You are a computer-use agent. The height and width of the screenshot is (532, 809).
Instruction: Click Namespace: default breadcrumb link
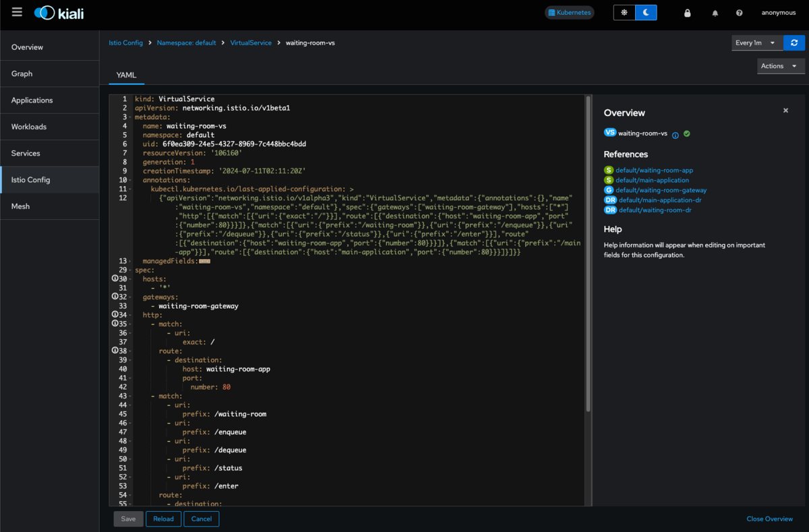pos(187,42)
